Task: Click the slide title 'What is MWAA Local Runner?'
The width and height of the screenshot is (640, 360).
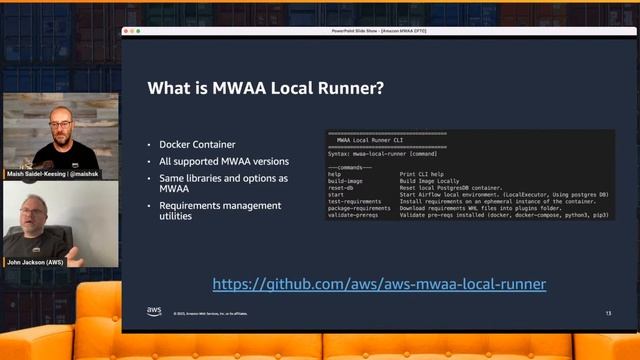Action: [x=266, y=88]
